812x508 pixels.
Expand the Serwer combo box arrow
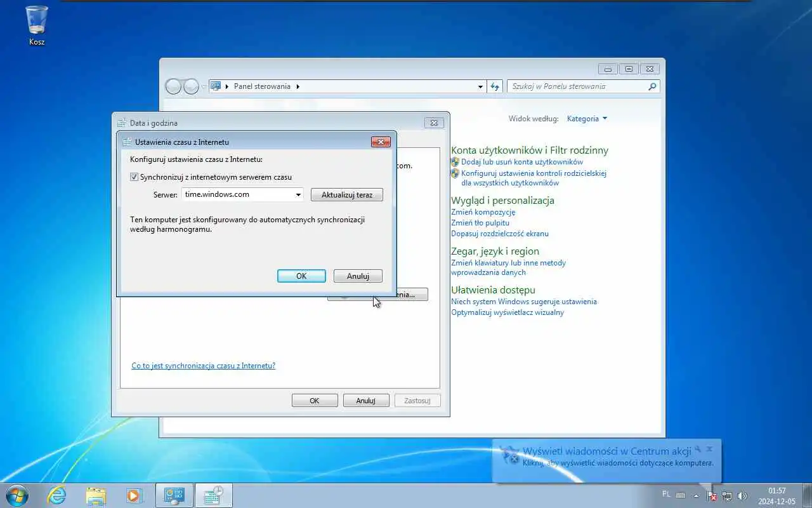(298, 195)
